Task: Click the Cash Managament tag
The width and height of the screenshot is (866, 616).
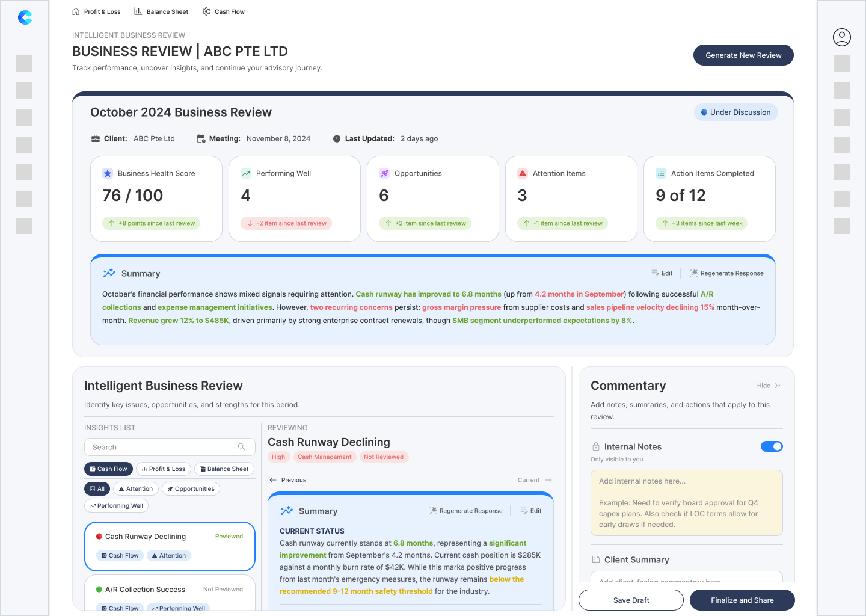Action: 325,457
